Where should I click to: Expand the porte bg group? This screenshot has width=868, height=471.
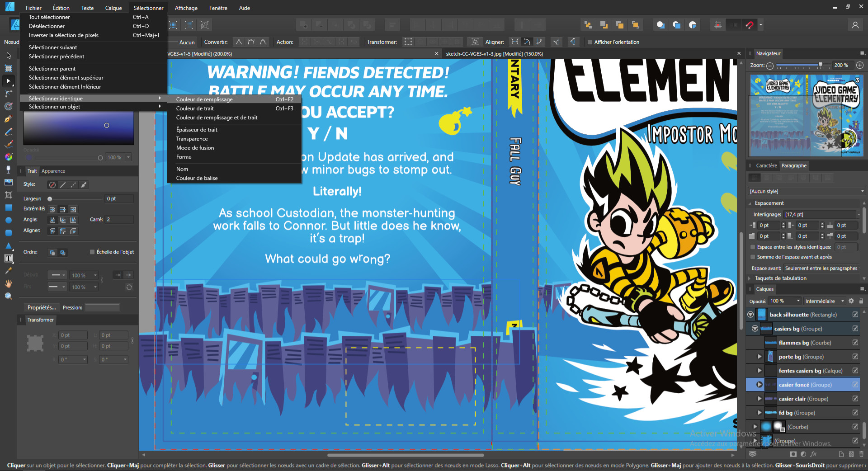(x=759, y=357)
